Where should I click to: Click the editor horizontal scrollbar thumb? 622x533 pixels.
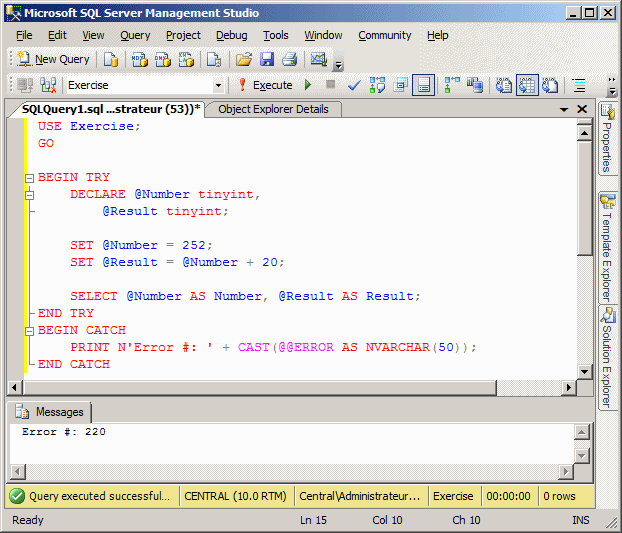pyautogui.click(x=260, y=387)
